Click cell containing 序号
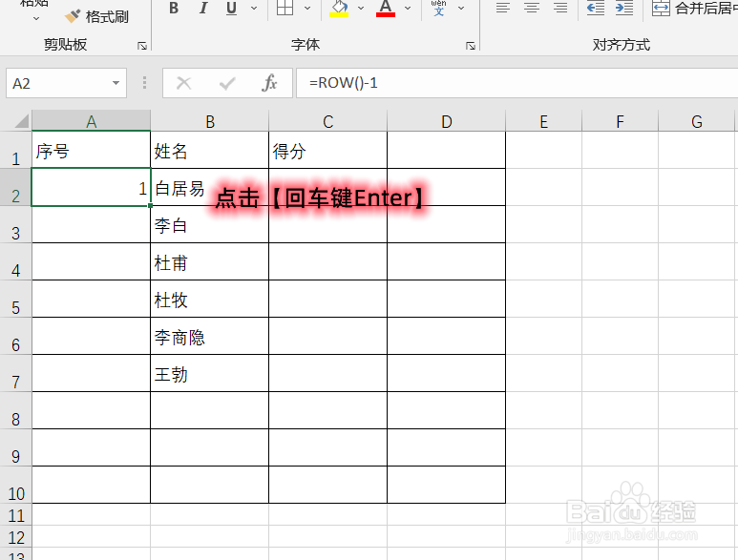This screenshot has height=560, width=738. click(92, 151)
